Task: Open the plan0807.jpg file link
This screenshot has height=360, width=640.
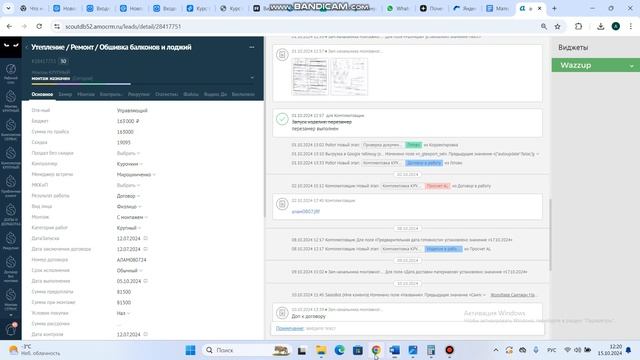Action: coord(306,211)
